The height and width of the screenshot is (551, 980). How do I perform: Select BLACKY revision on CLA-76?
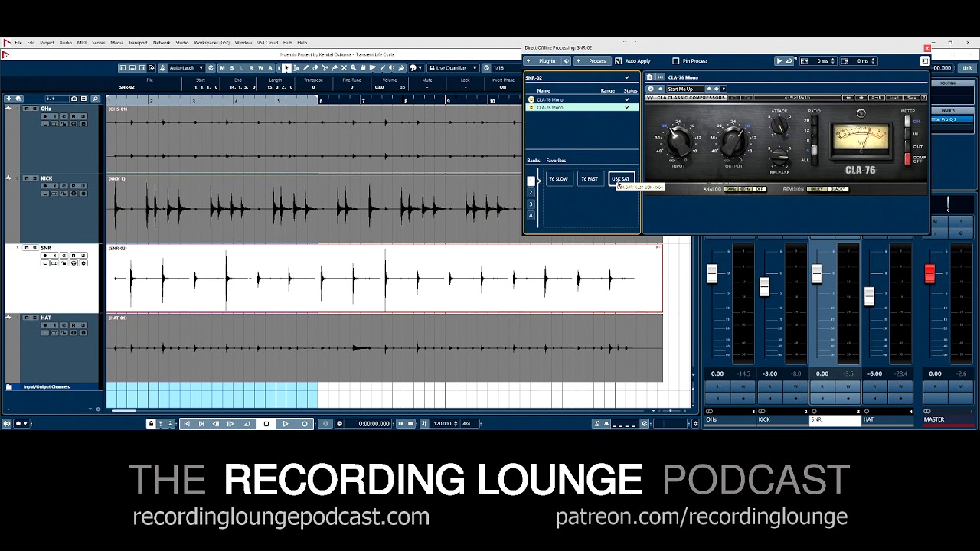(838, 189)
